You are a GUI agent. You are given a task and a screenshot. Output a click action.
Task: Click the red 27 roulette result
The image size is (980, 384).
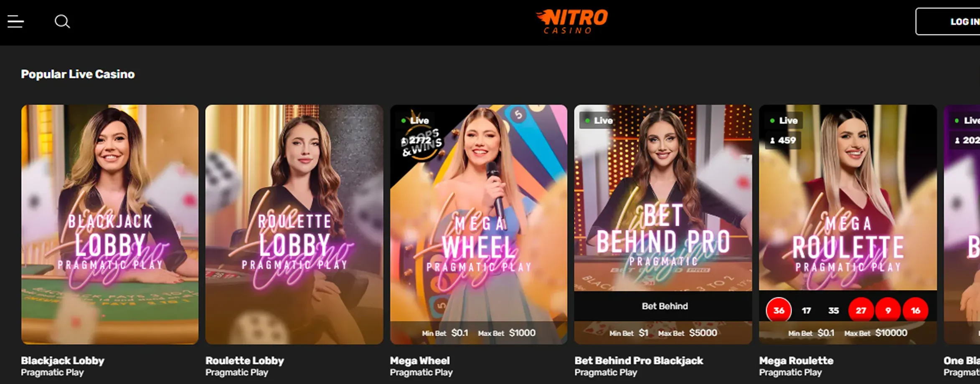861,311
